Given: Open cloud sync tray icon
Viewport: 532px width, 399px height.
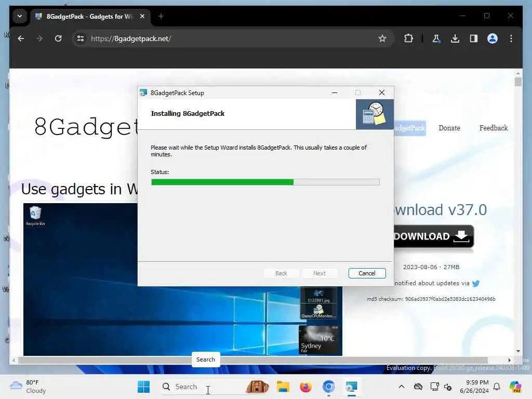Looking at the screenshot, I should click(x=418, y=387).
